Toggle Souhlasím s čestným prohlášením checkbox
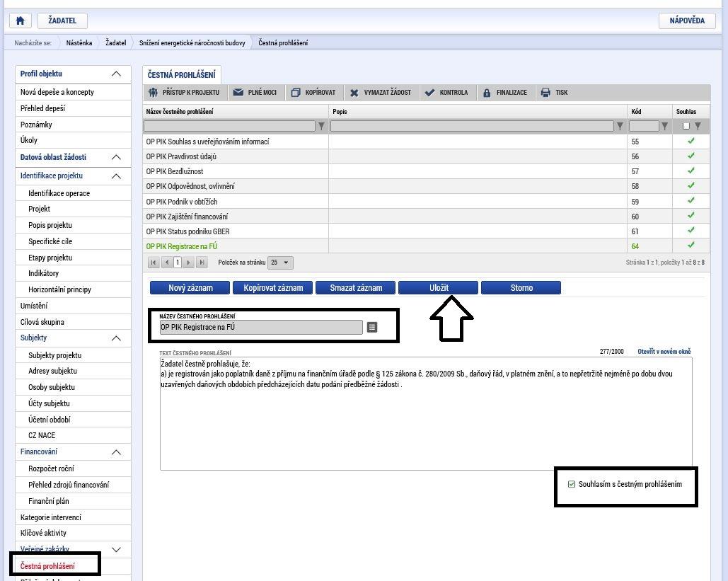This screenshot has height=581, width=728. pos(572,484)
